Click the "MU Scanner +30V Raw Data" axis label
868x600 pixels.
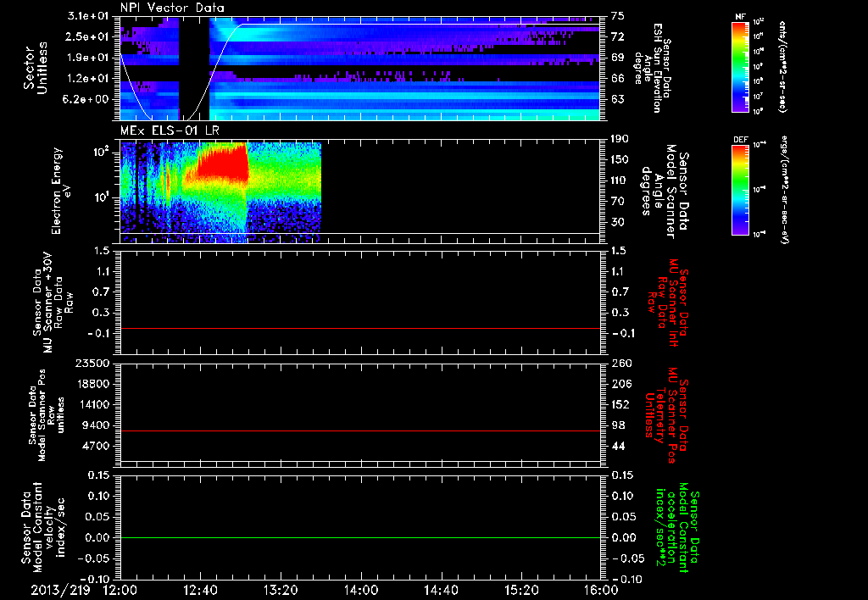(52, 303)
